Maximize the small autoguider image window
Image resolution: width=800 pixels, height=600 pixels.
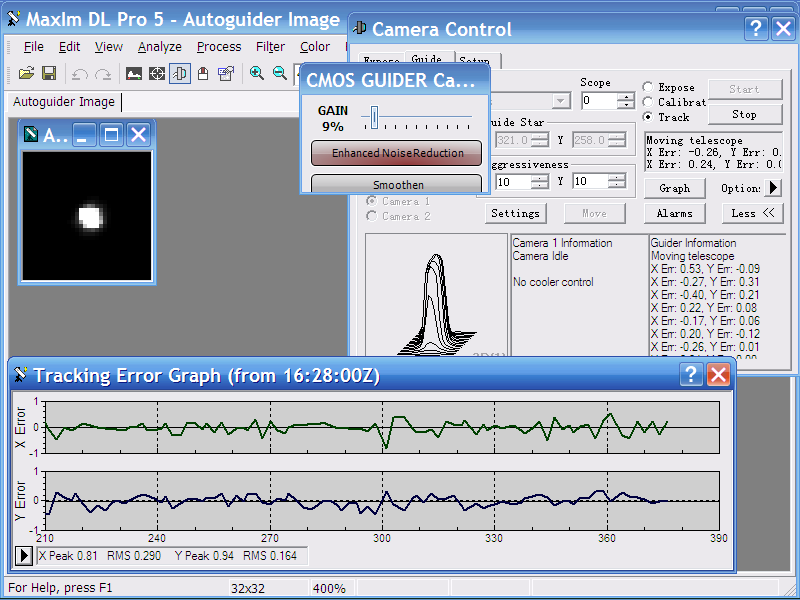pyautogui.click(x=111, y=135)
